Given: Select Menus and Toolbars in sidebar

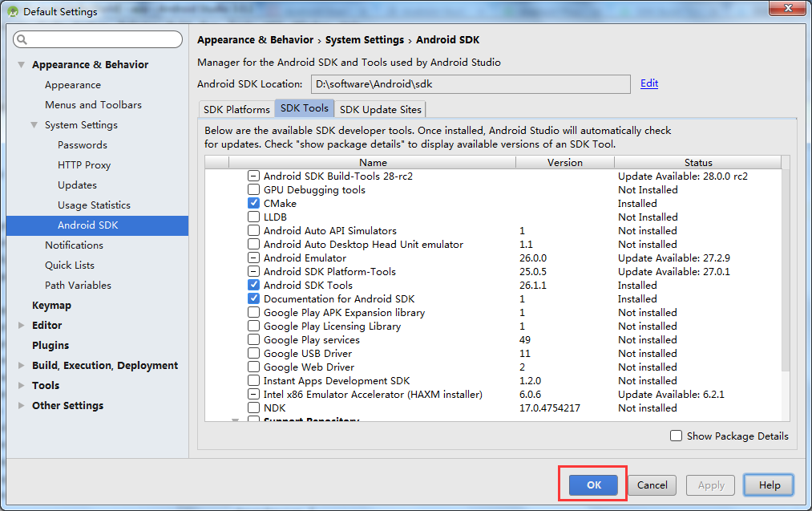Looking at the screenshot, I should [93, 105].
